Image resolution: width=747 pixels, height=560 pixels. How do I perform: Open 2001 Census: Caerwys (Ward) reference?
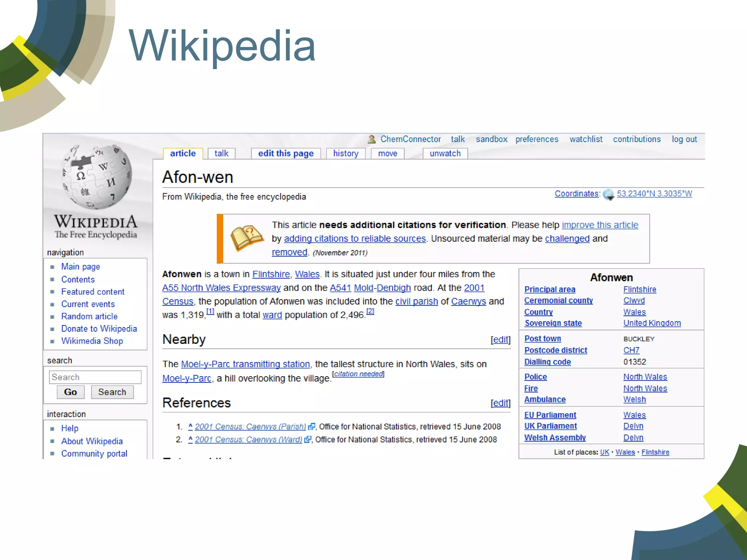point(248,440)
